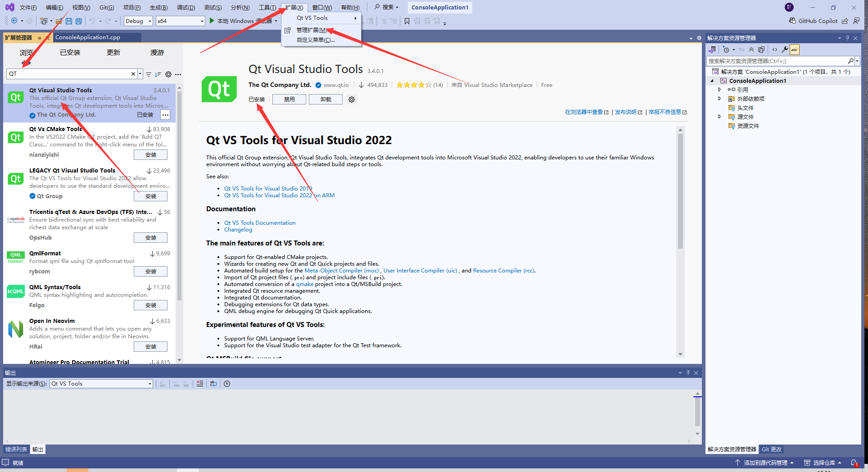This screenshot has width=868, height=472.
Task: Click the Save All toolbar icon
Action: pos(79,21)
